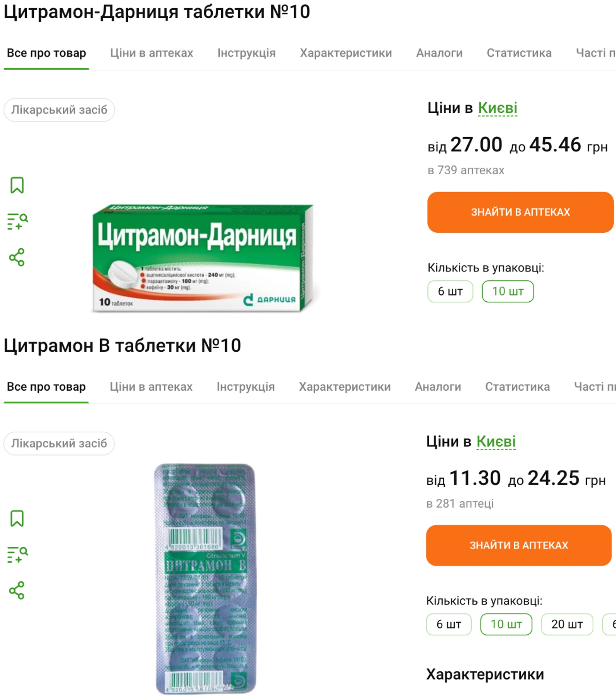Open the Цитрамон-Дарниця box image
The height and width of the screenshot is (699, 616).
203,258
